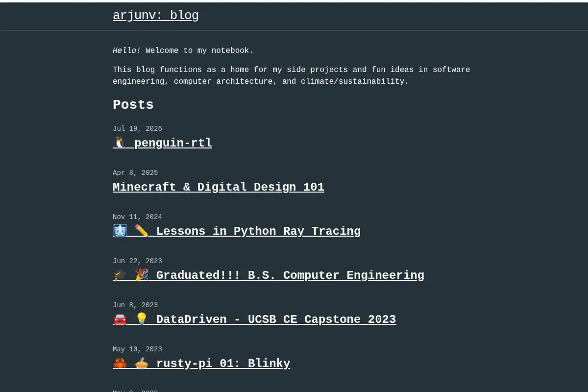Open the penguin-rtl post title
The height and width of the screenshot is (392, 588).
(x=173, y=143)
